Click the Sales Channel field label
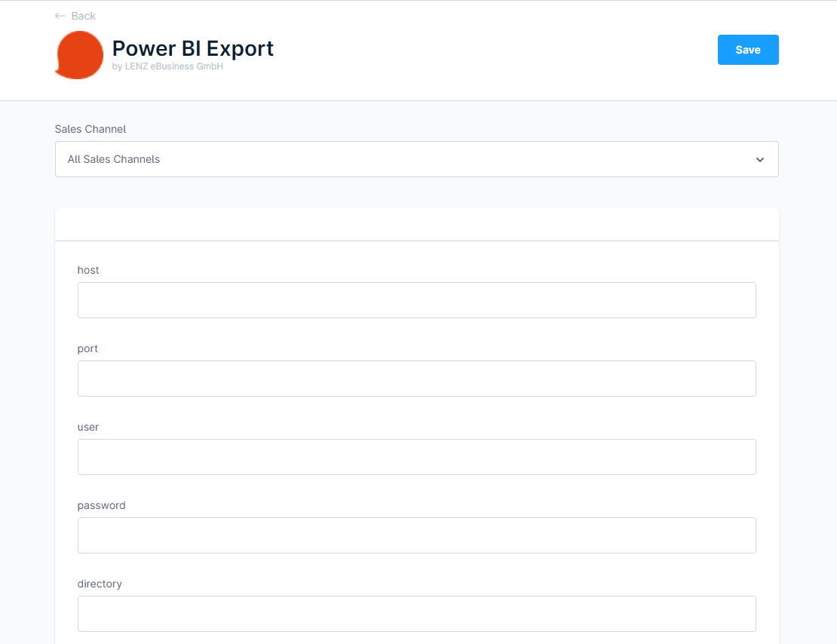Screen dimensions: 837x644 point(90,129)
